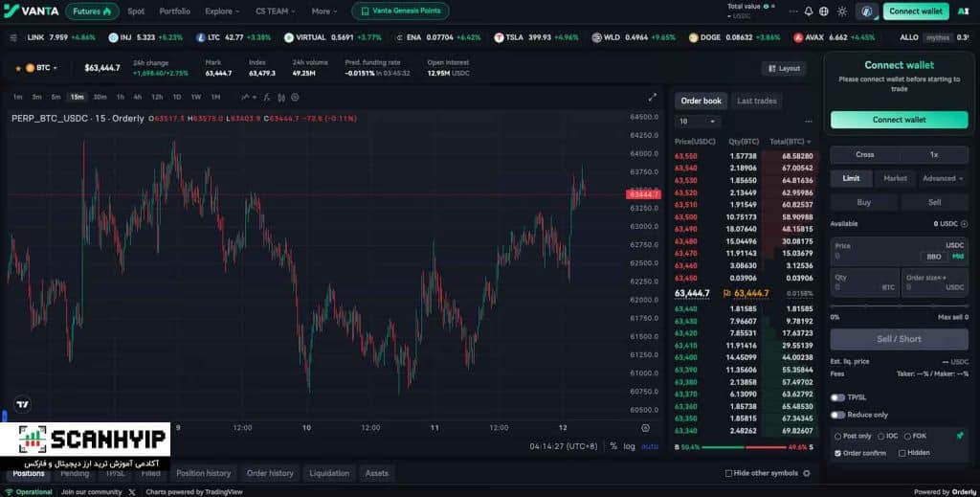
Task: Open the notifications bell
Action: [x=809, y=11]
